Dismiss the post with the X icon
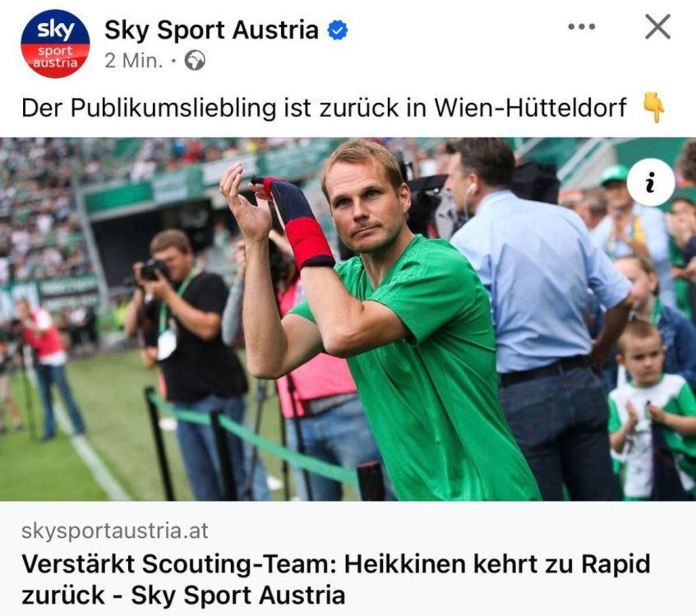Screen dimensions: 696x616 657,26
